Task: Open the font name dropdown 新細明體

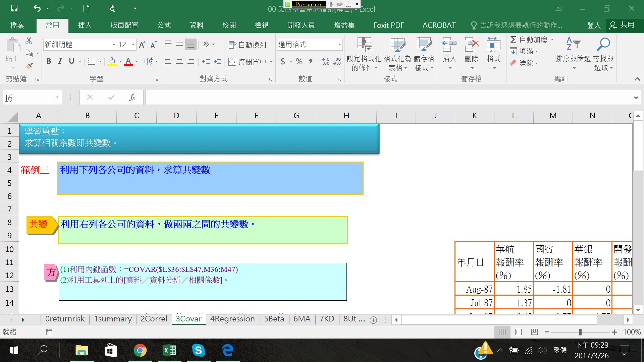Action: pyautogui.click(x=114, y=45)
